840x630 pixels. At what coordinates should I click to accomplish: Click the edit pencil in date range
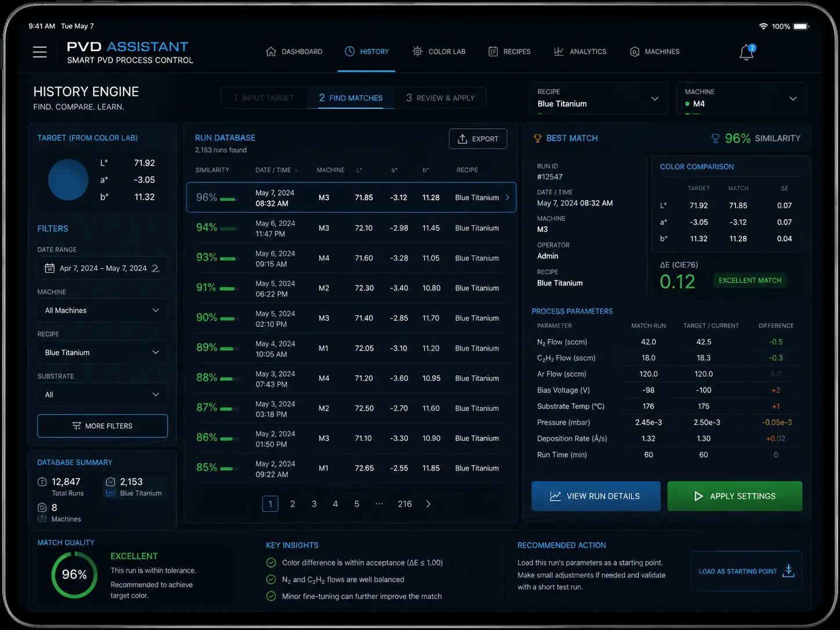click(155, 268)
